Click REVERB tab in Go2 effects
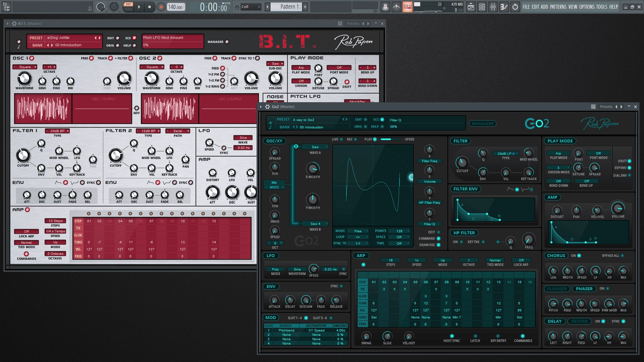The height and width of the screenshot is (362, 644). [579, 321]
